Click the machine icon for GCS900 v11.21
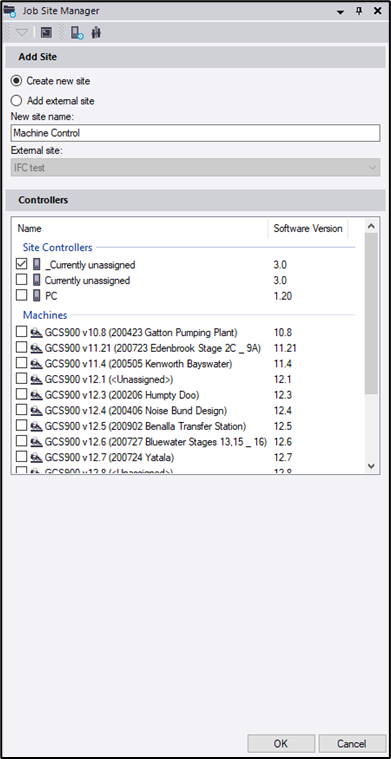The image size is (391, 759). (36, 348)
